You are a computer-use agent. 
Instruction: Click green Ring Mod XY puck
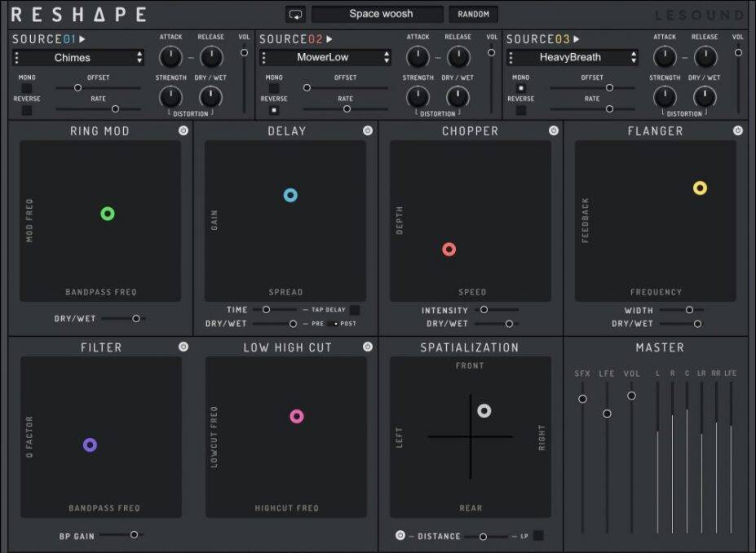(x=108, y=214)
